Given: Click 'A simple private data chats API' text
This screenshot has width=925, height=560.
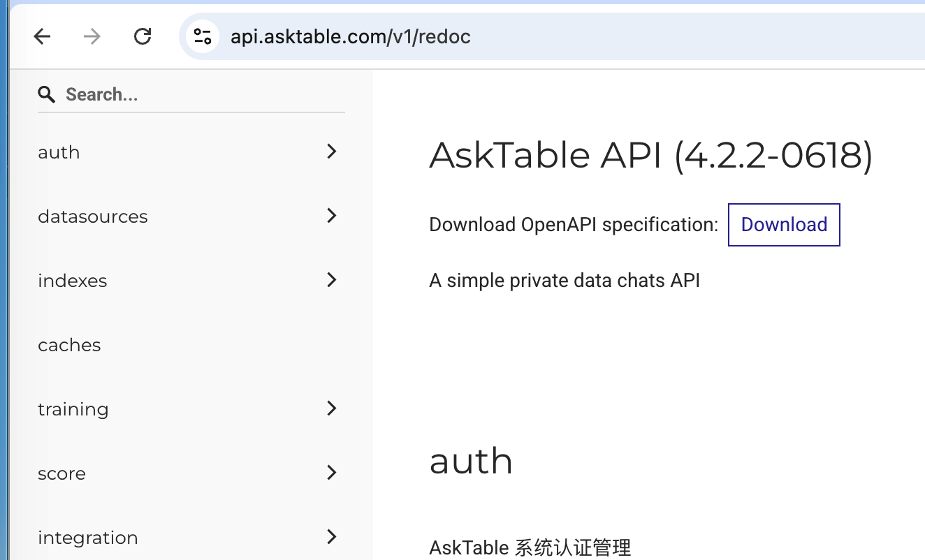Looking at the screenshot, I should coord(565,281).
